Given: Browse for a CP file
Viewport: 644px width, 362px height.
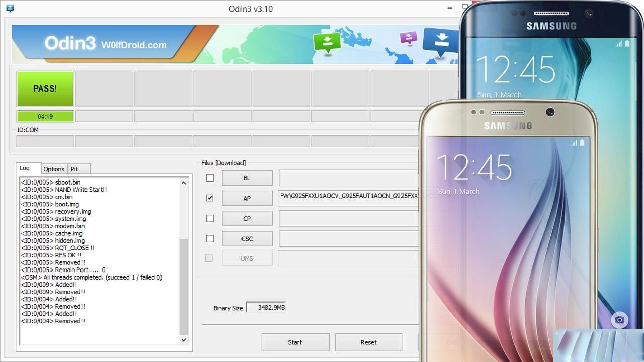Looking at the screenshot, I should pyautogui.click(x=247, y=218).
